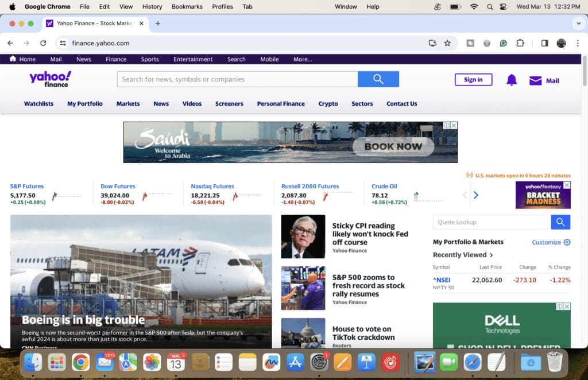Viewport: 588px width, 380px height.
Task: Click the Home icon link in Yahoo bar
Action: [13, 59]
